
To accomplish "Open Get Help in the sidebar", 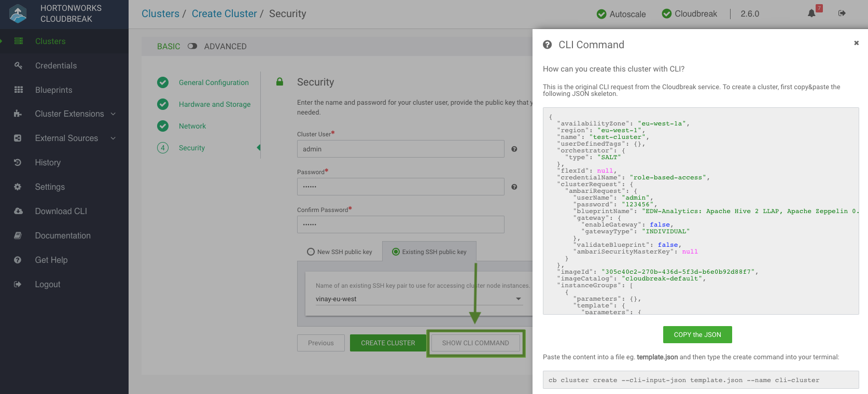I will pos(51,260).
